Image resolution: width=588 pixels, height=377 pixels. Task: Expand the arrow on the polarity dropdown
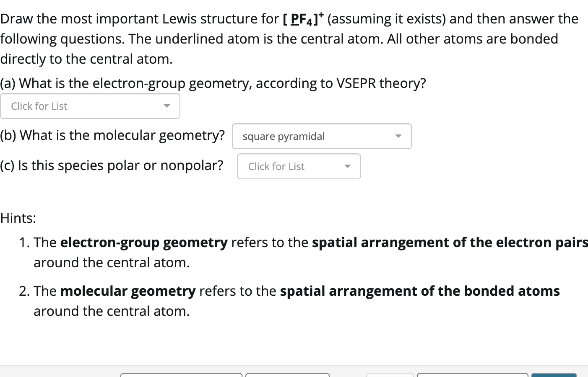[348, 166]
